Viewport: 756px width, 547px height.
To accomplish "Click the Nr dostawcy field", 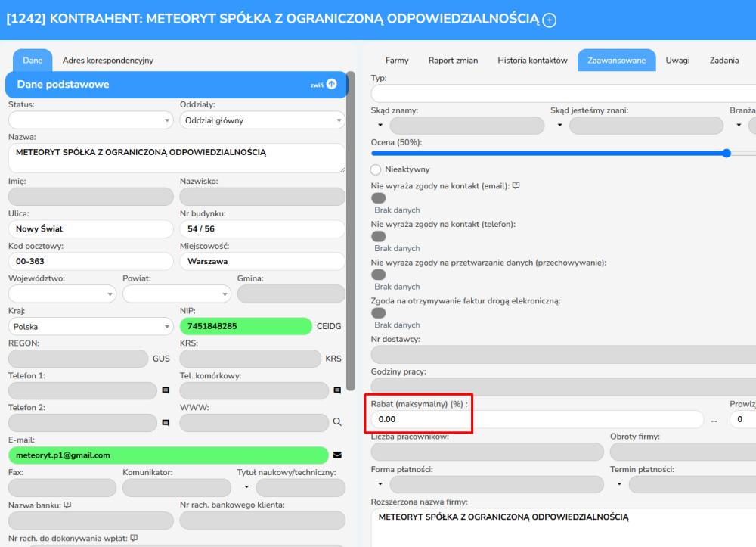I will tap(563, 355).
